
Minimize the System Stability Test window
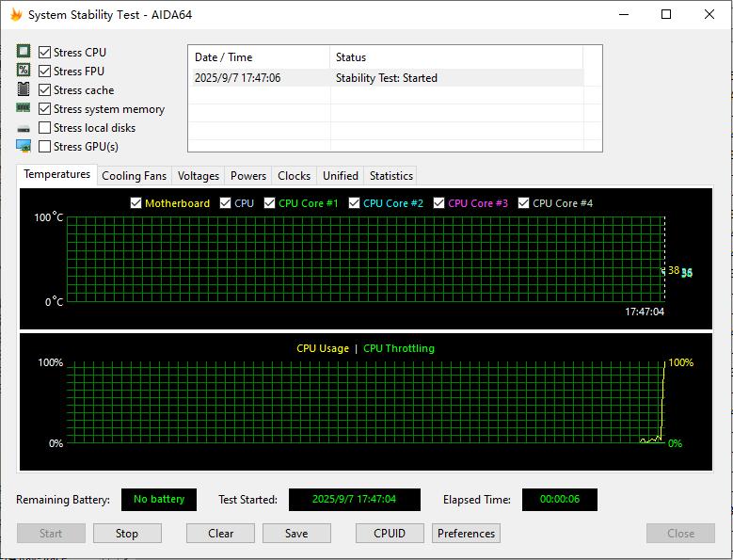pyautogui.click(x=624, y=14)
